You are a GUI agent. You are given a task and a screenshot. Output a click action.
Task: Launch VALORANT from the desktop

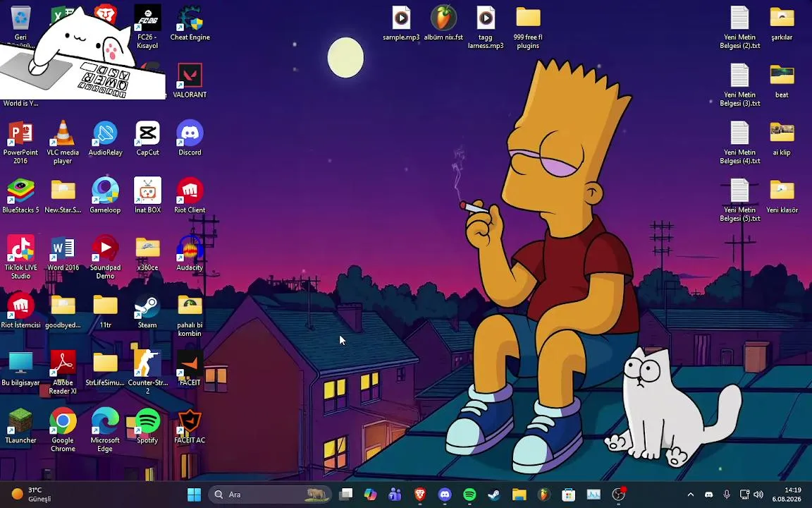(x=190, y=81)
